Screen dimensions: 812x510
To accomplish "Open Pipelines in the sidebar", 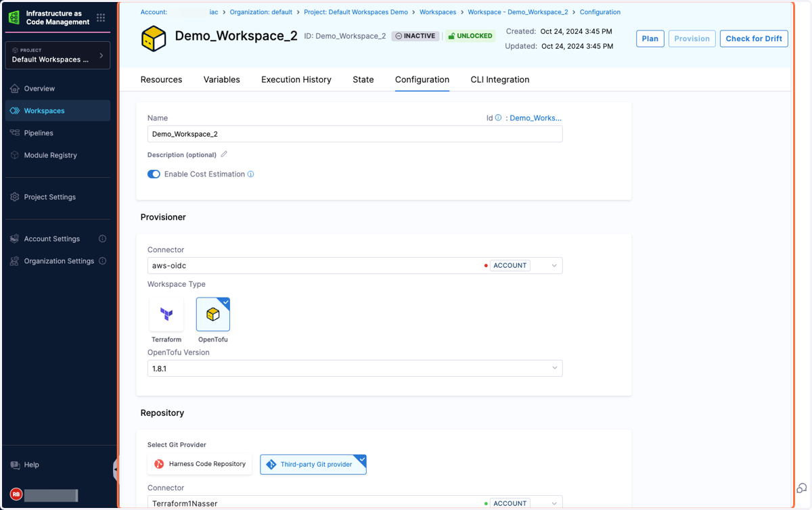I will [58, 133].
